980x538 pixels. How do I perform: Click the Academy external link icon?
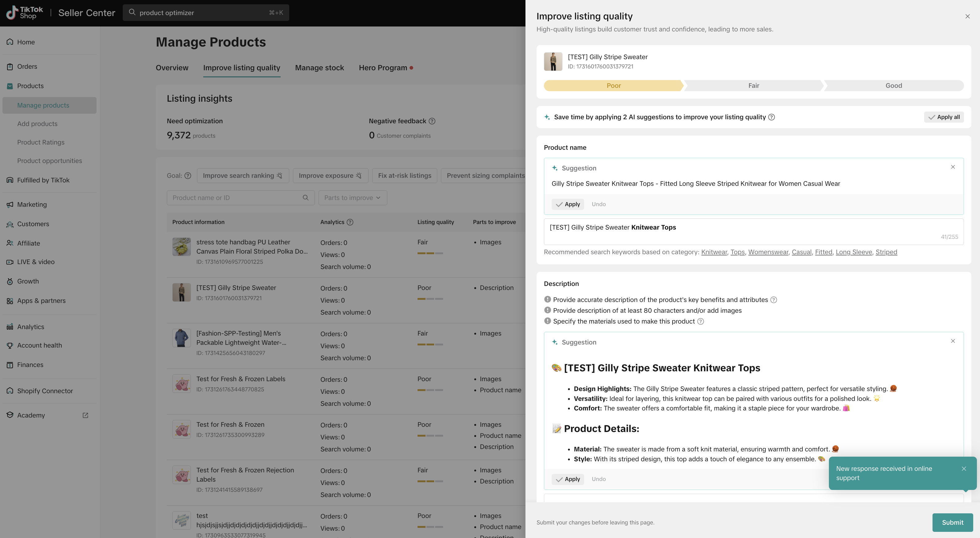[85, 415]
